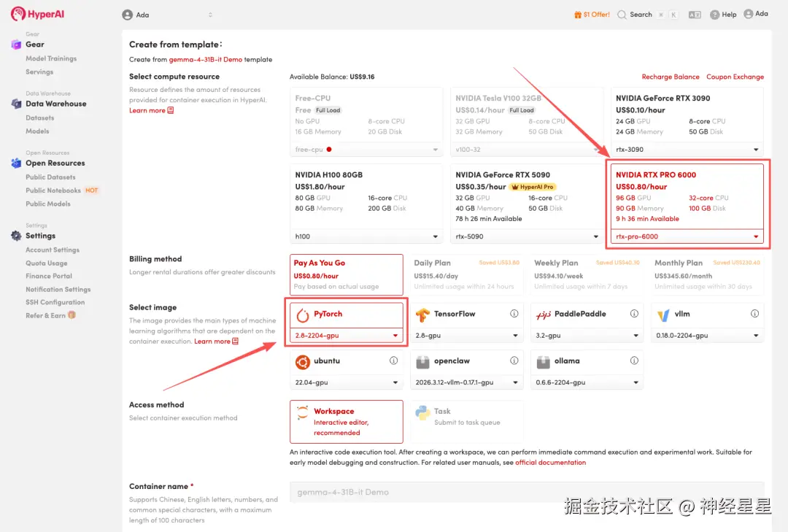
Task: Open the rtx-5090 resource dropdown
Action: click(527, 236)
